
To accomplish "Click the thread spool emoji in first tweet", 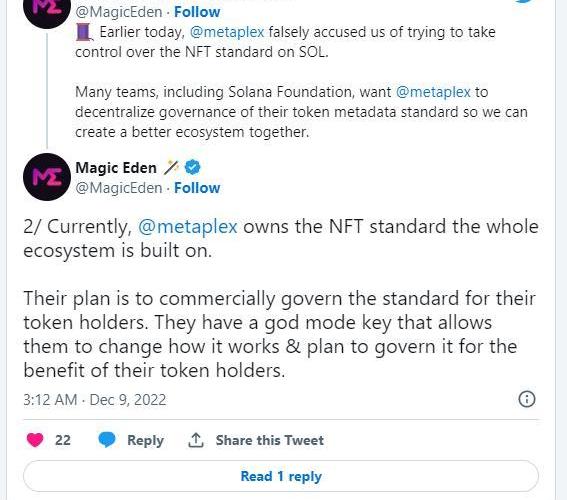I will [85, 32].
